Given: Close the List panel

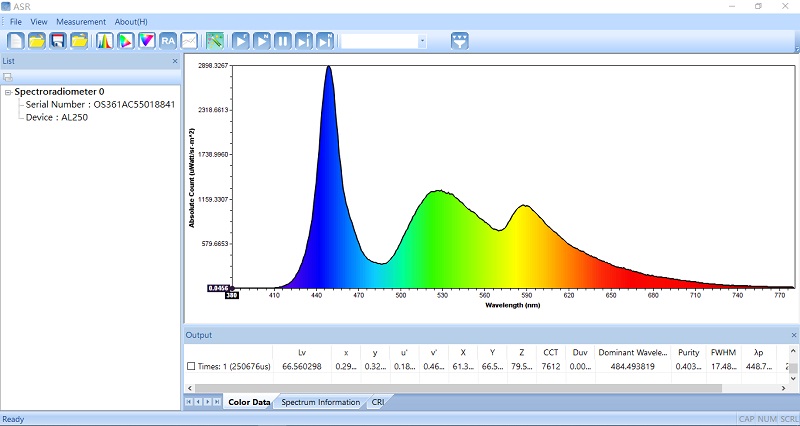Looking at the screenshot, I should click(175, 61).
